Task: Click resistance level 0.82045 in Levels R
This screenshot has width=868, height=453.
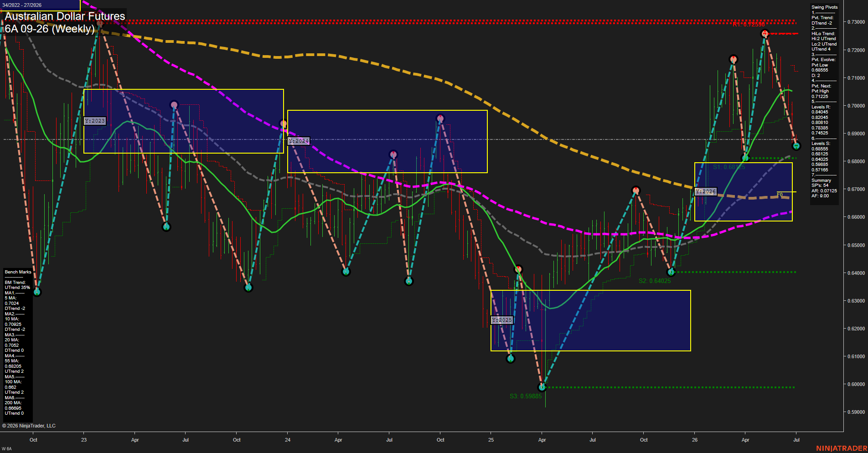Action: (820, 118)
